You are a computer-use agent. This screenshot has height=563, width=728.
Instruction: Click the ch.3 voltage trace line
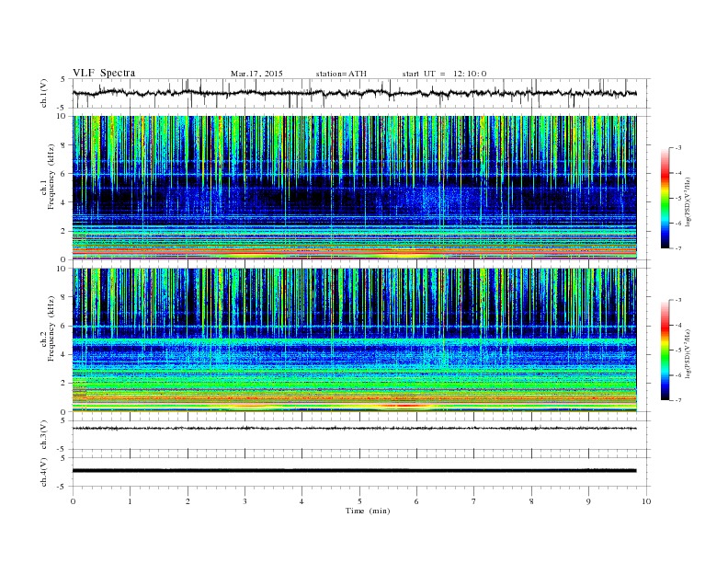[354, 428]
